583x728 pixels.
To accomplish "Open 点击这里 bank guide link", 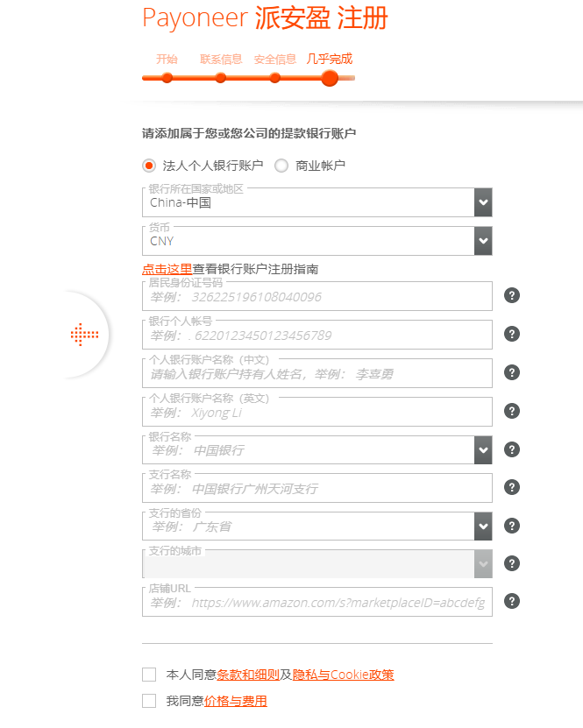I will pyautogui.click(x=167, y=269).
